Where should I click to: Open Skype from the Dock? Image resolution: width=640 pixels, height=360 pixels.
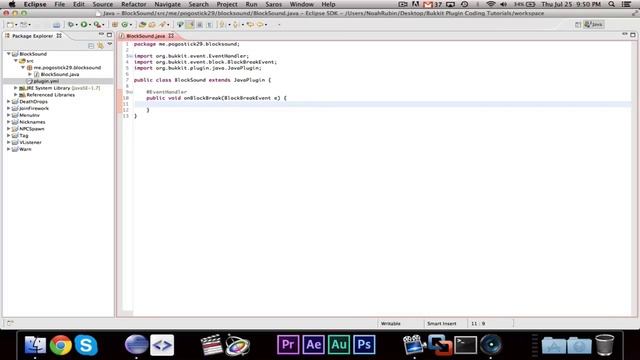pyautogui.click(x=86, y=345)
